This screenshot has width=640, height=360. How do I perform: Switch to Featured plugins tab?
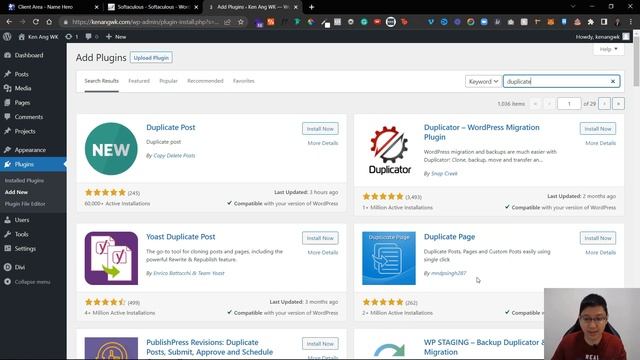pos(139,81)
